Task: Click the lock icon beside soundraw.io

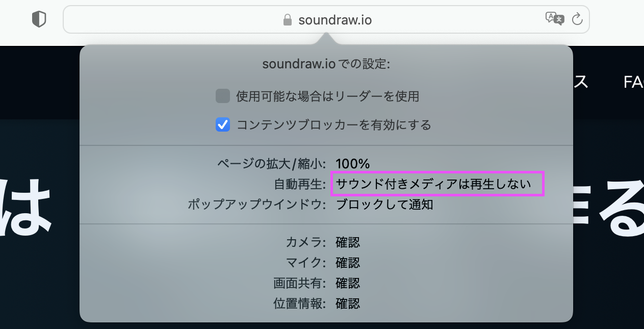Action: coord(288,20)
